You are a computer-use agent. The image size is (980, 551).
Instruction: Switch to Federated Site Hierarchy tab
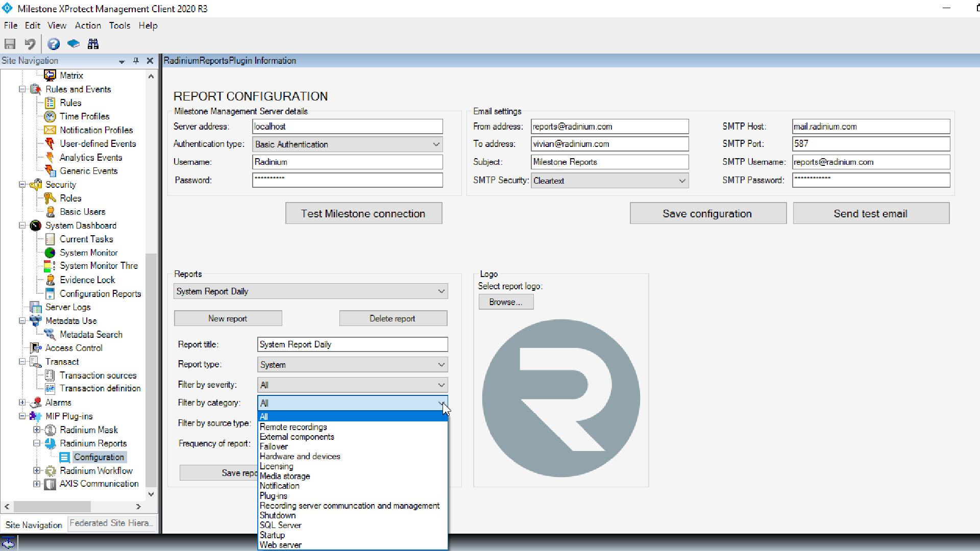point(111,523)
